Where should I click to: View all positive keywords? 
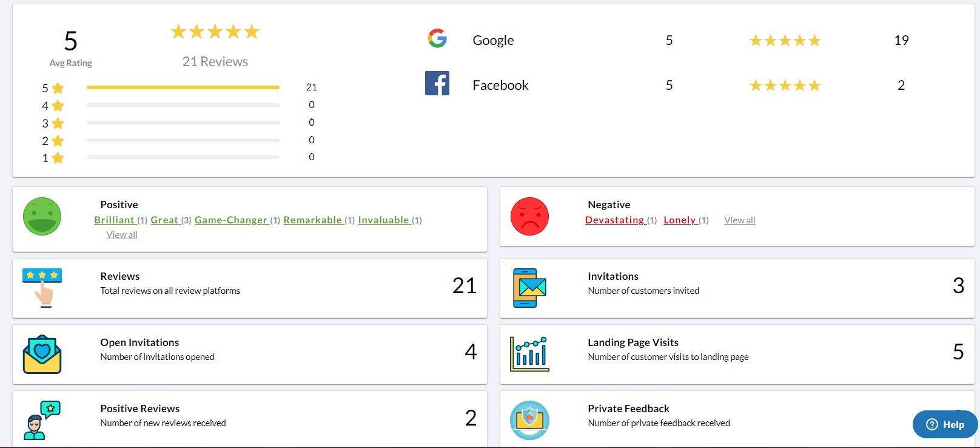pyautogui.click(x=122, y=234)
